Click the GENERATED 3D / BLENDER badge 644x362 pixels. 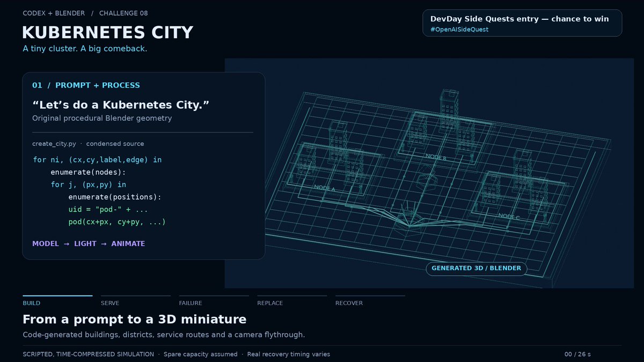click(477, 268)
